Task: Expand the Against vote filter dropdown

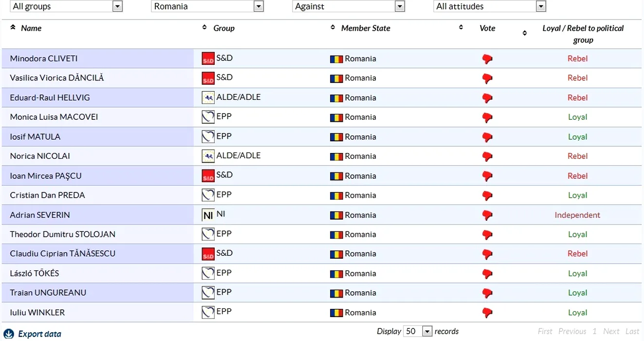Action: pos(400,6)
